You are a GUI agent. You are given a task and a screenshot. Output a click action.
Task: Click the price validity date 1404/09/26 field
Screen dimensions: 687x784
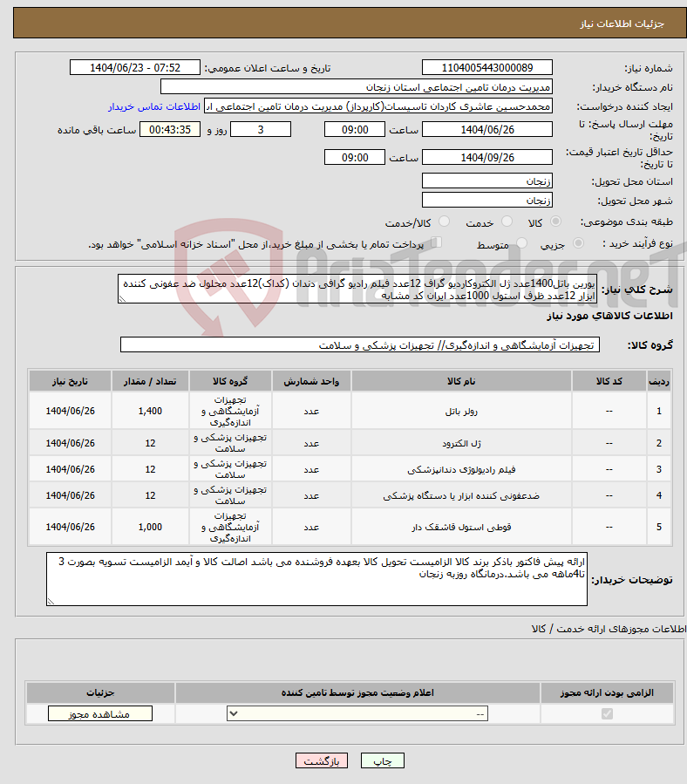pos(487,158)
